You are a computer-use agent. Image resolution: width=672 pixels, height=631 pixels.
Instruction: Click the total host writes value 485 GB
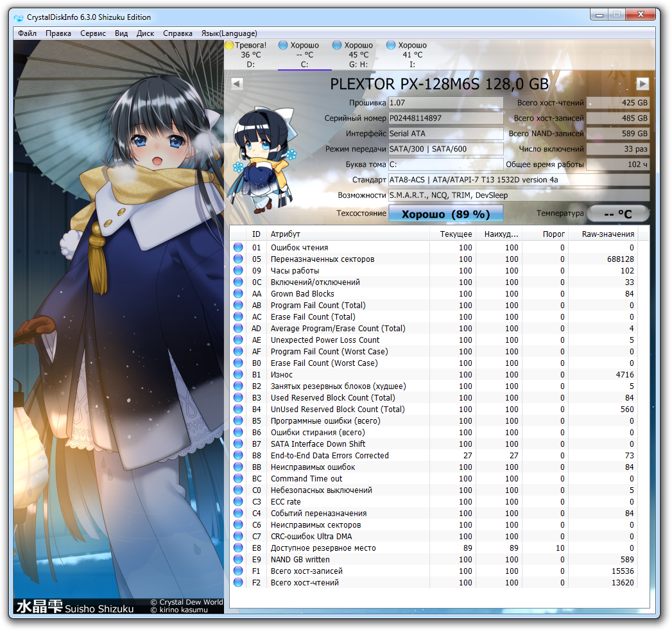pos(617,118)
